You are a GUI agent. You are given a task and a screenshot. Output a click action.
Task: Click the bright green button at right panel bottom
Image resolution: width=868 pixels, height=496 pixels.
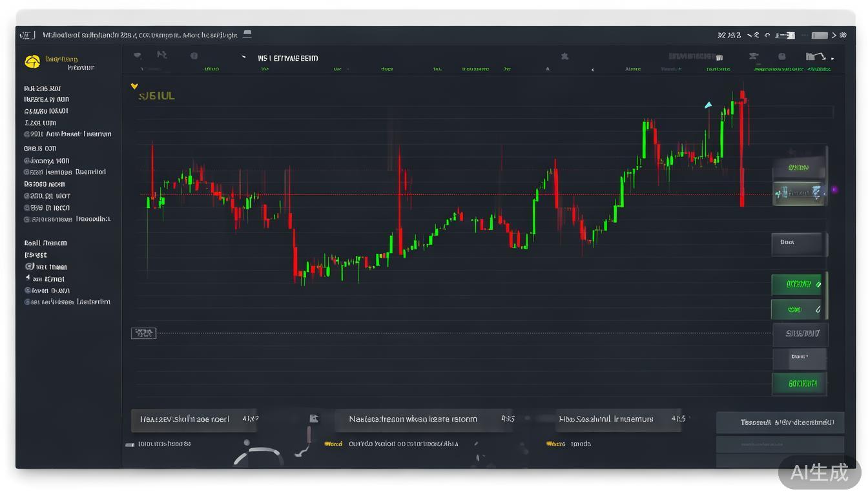(x=798, y=383)
